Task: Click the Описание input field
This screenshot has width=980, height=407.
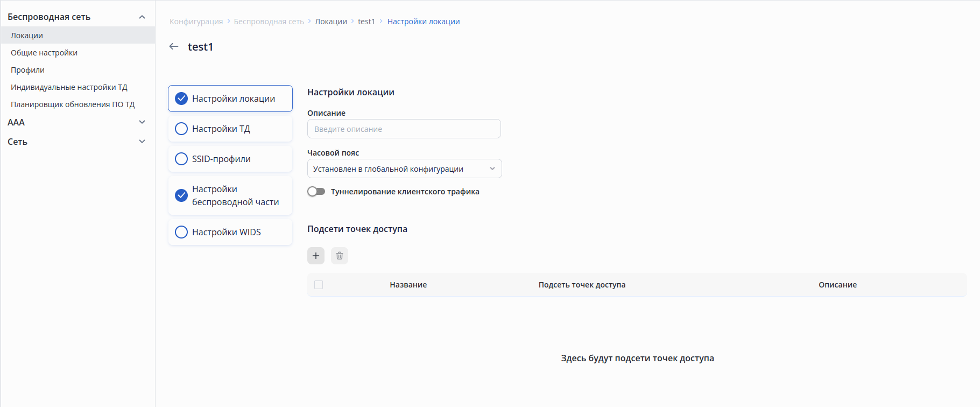Action: pos(404,129)
